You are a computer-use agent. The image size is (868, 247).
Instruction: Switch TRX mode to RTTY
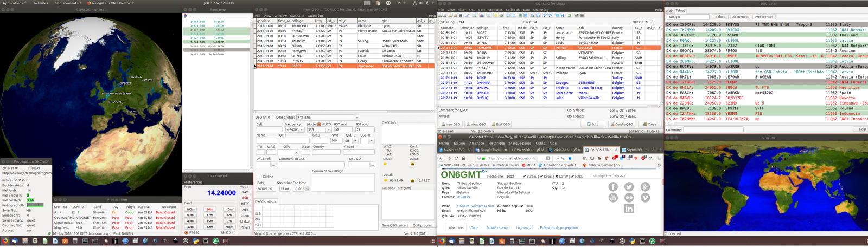(x=245, y=204)
